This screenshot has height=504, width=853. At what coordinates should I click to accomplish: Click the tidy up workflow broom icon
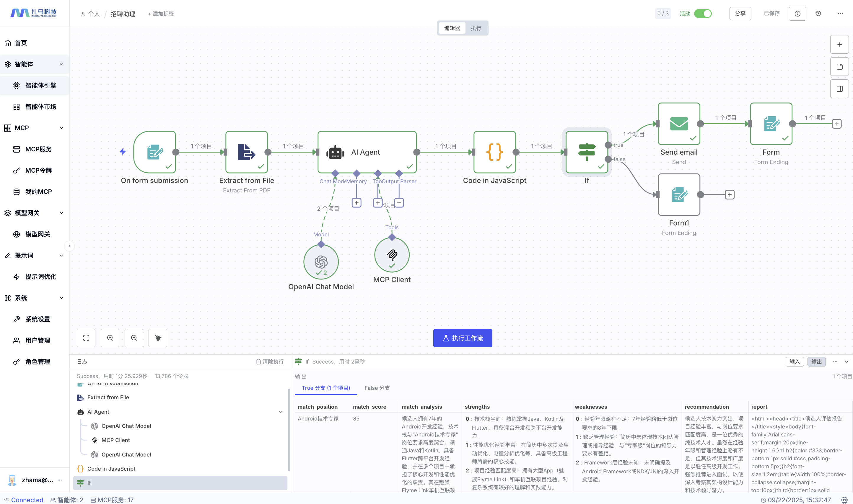[158, 338]
